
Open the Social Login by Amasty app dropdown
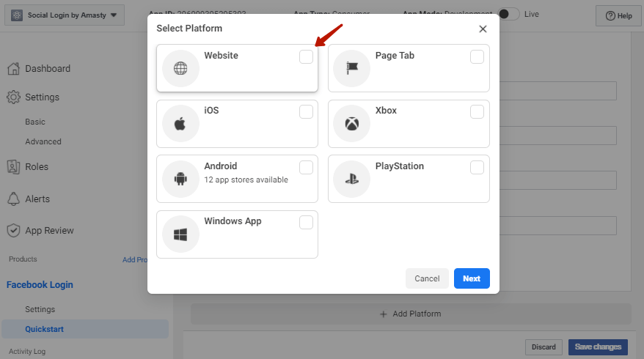pyautogui.click(x=65, y=15)
